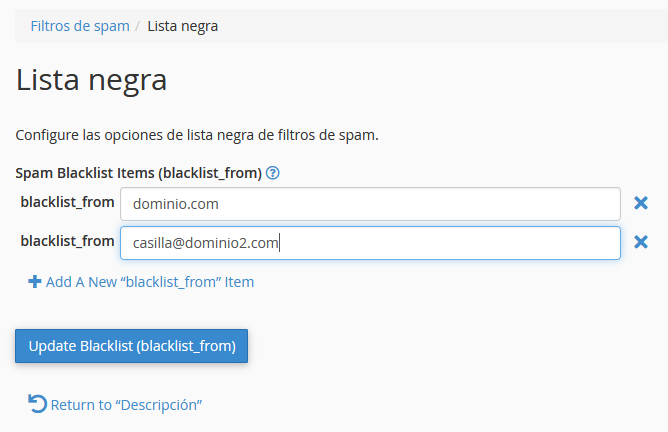The width and height of the screenshot is (668, 432).
Task: Click first blacklist_from label beside dominio.com
Action: [67, 202]
